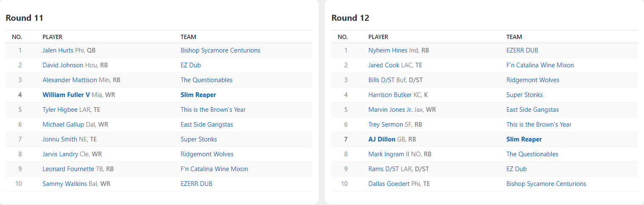Open Dallas Goedert player link
The width and height of the screenshot is (644, 205).
[x=389, y=184]
